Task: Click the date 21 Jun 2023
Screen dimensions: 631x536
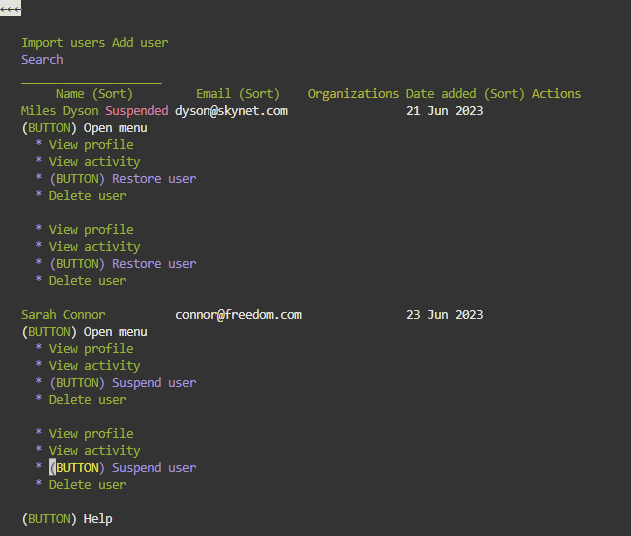Action: 444,111
